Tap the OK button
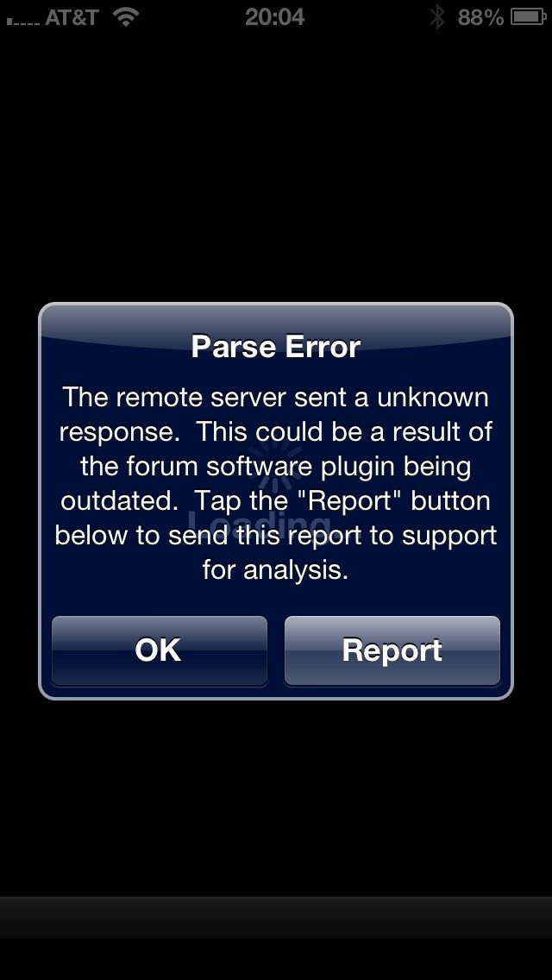 click(x=159, y=650)
